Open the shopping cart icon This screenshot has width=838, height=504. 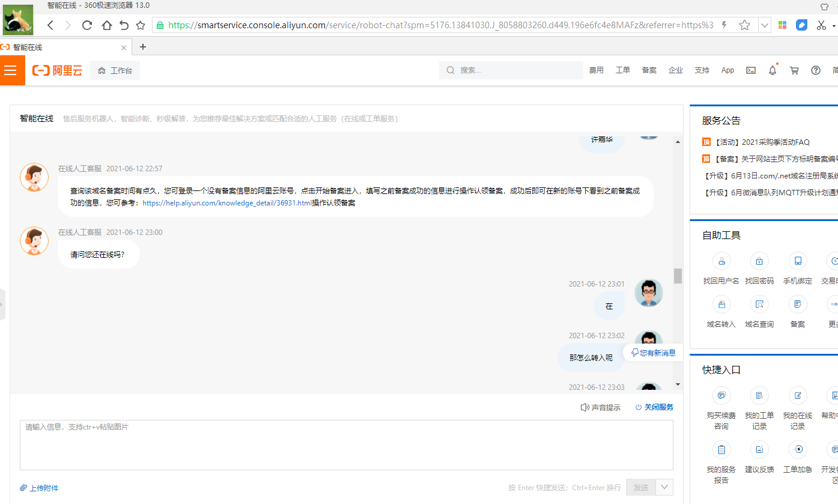794,70
